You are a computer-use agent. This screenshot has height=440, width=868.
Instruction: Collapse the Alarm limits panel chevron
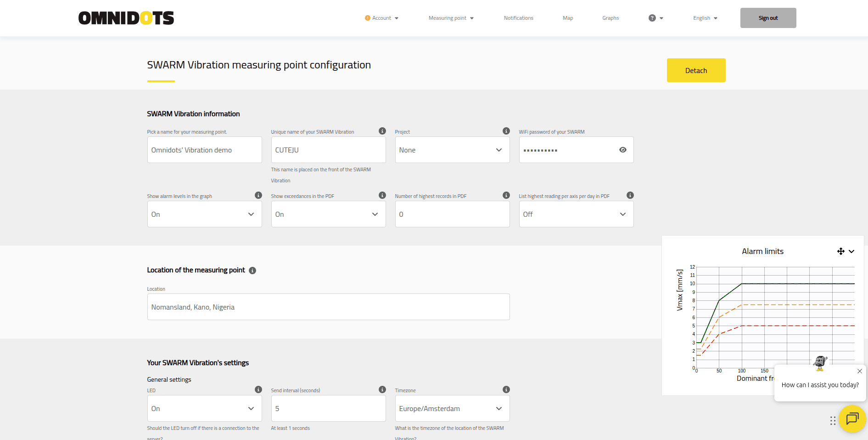(851, 251)
